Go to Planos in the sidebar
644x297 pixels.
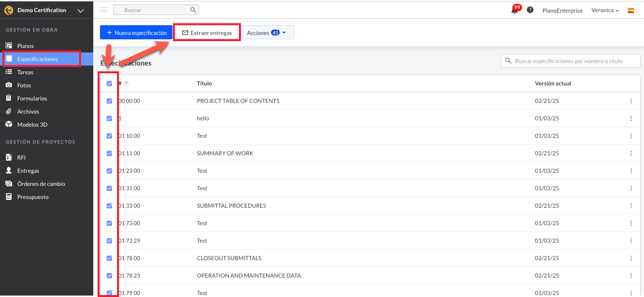(x=25, y=46)
